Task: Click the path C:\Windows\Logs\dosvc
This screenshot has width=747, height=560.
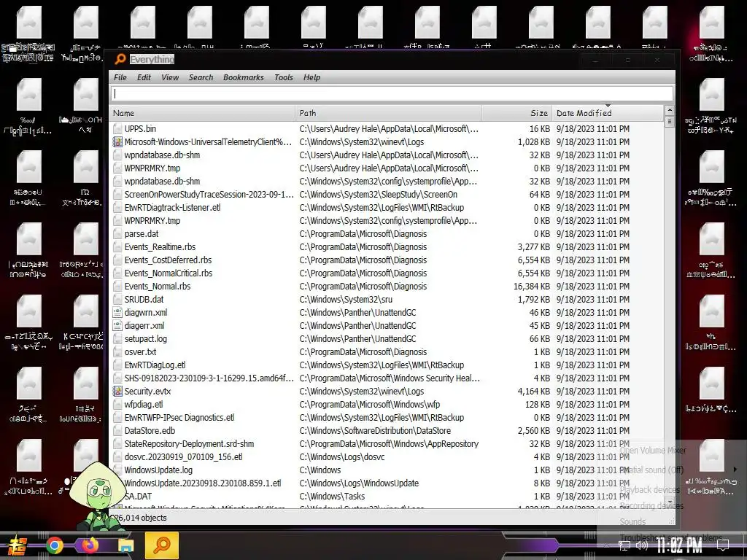Action: click(342, 457)
